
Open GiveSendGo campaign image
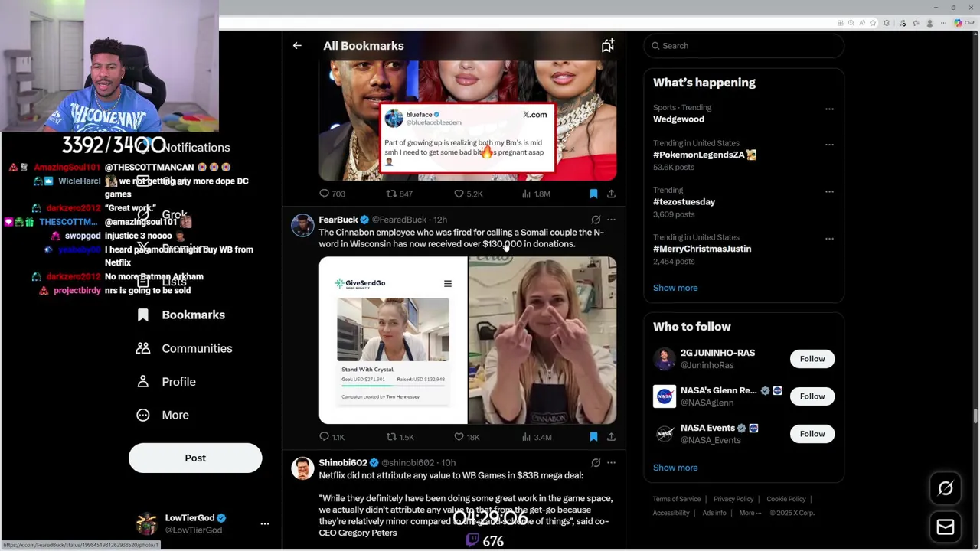pyautogui.click(x=393, y=340)
